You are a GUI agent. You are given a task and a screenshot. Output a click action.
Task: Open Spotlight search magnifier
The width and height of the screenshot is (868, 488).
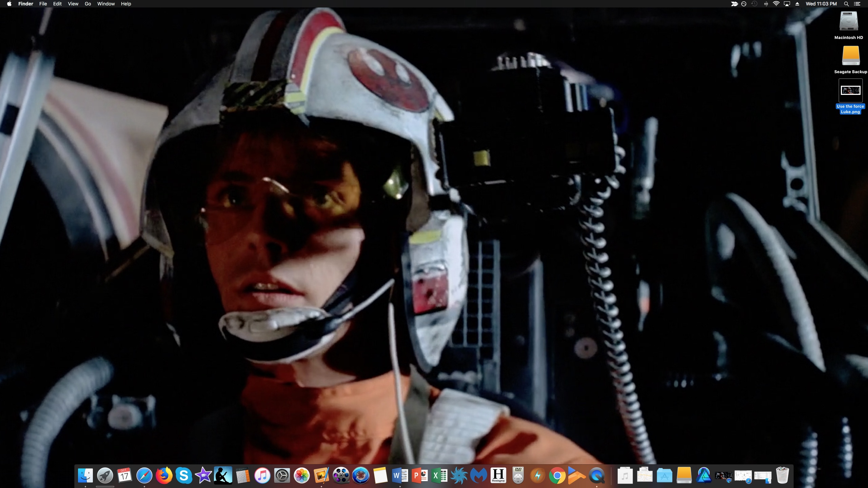[x=846, y=4]
